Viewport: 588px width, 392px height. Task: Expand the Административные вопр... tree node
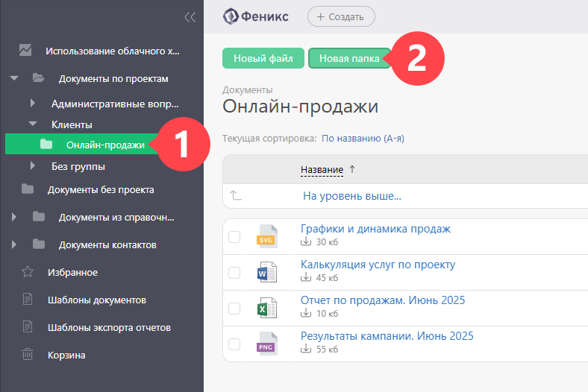click(x=33, y=103)
